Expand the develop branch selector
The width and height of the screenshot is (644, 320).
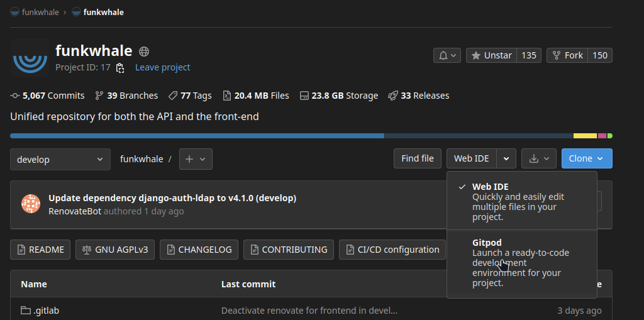60,160
